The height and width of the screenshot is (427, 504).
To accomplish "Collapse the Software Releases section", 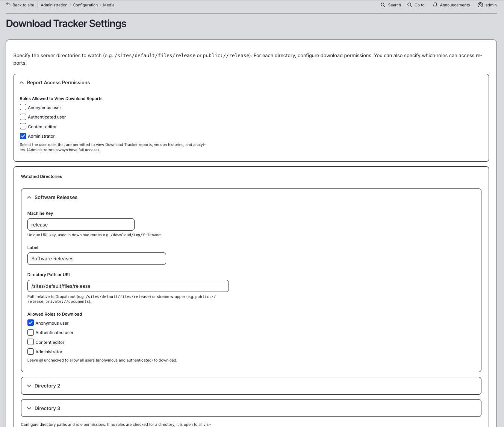I will (x=29, y=198).
